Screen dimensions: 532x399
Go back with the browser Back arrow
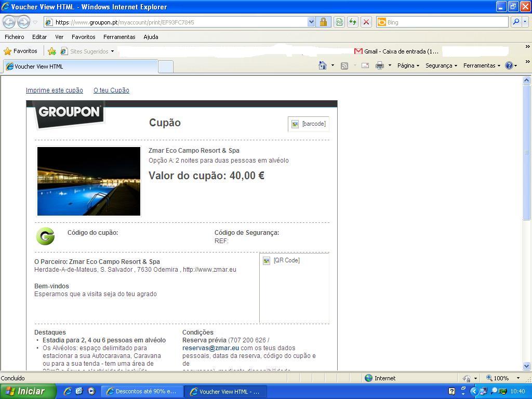(x=9, y=22)
